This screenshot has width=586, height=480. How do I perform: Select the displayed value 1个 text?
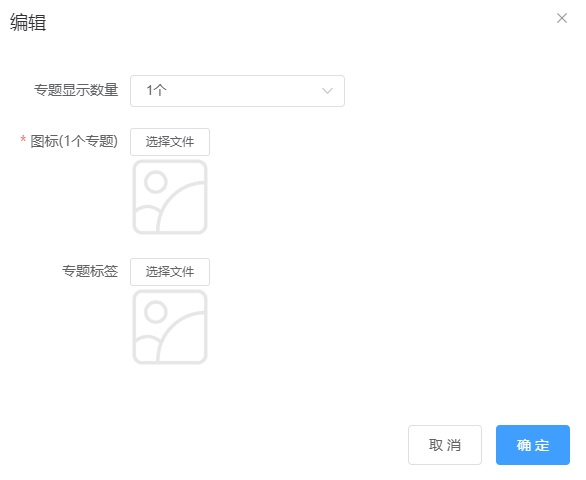156,90
